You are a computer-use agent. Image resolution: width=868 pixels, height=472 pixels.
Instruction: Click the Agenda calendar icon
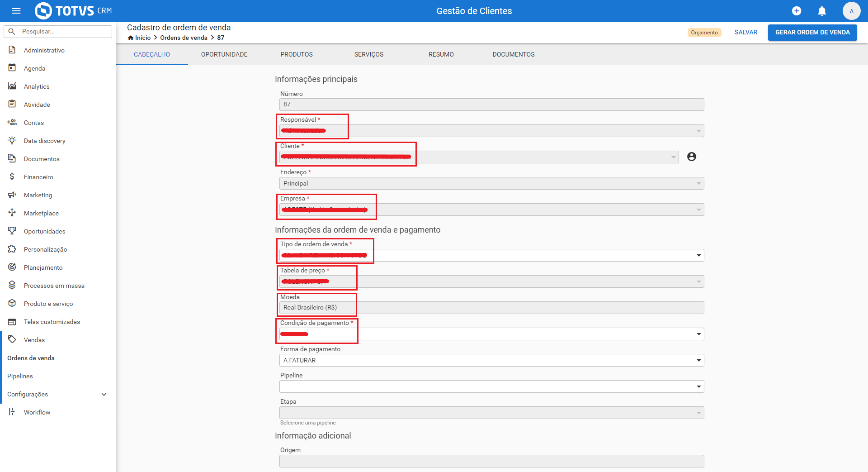click(x=12, y=68)
